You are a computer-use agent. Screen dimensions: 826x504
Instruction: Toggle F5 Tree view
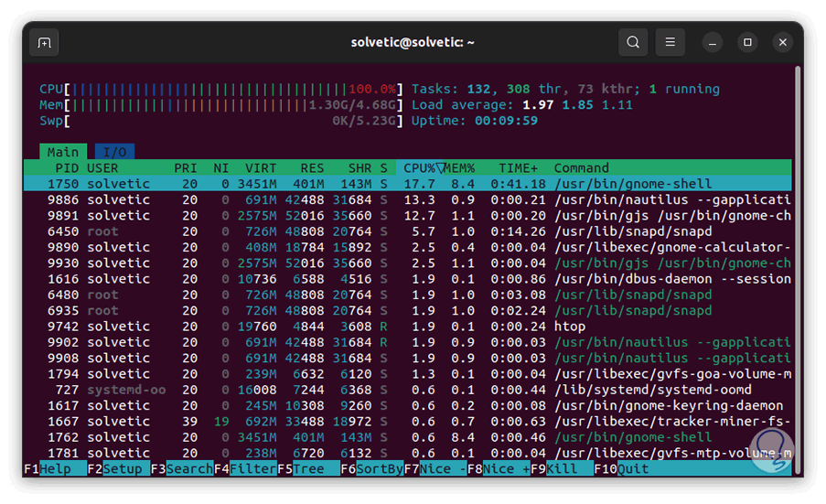(308, 468)
